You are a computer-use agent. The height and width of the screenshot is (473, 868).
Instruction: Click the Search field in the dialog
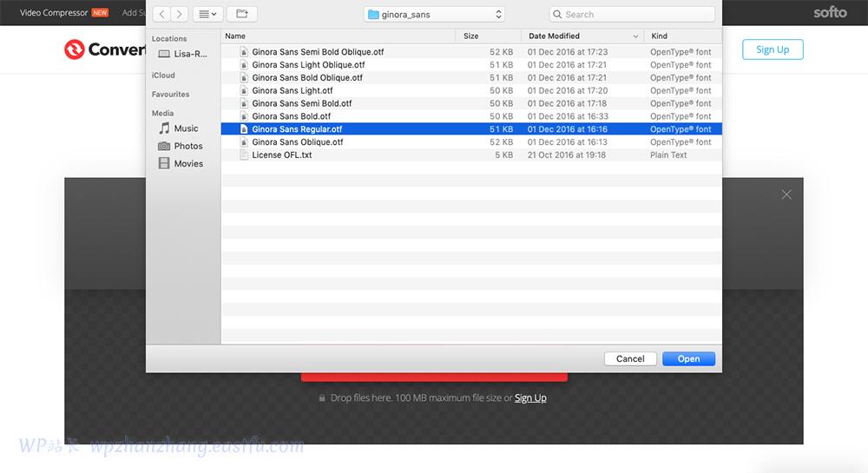coord(632,15)
